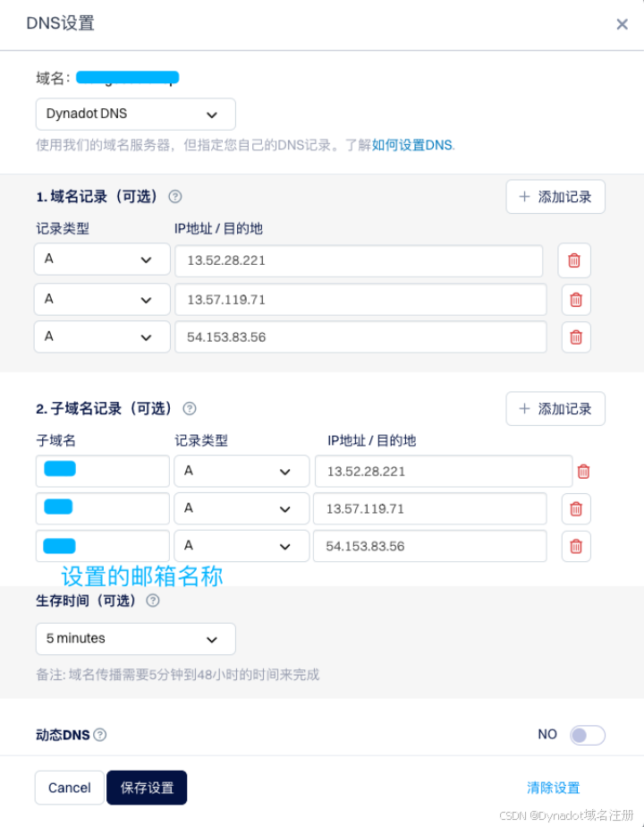Open record type dropdown for 13.52.28.221 domain record
This screenshot has width=644, height=827.
tap(102, 259)
